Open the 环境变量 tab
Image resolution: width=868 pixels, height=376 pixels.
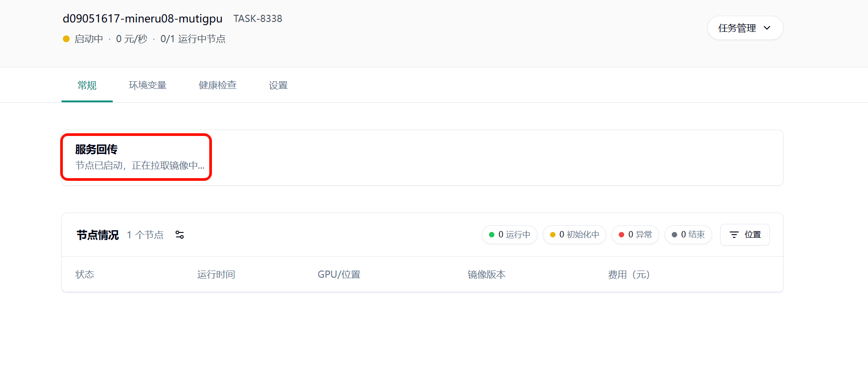[147, 85]
